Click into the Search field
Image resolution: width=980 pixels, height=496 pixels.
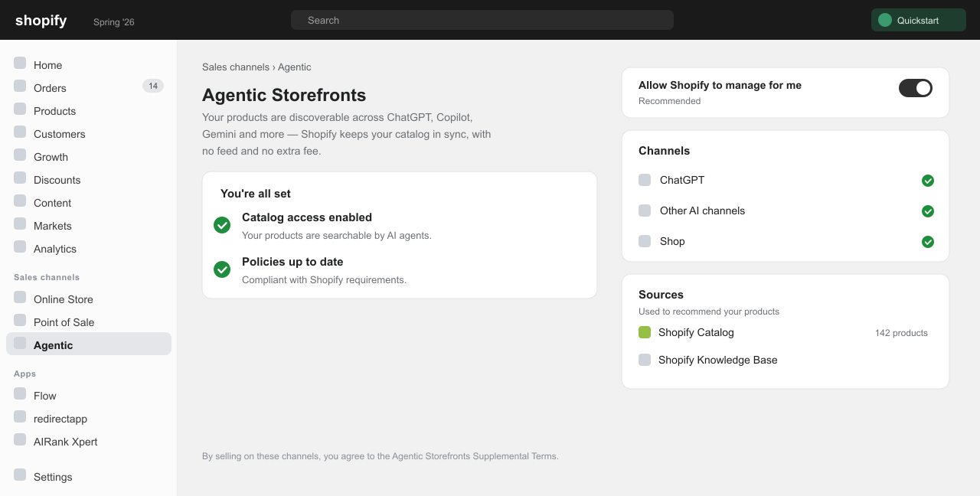(482, 20)
